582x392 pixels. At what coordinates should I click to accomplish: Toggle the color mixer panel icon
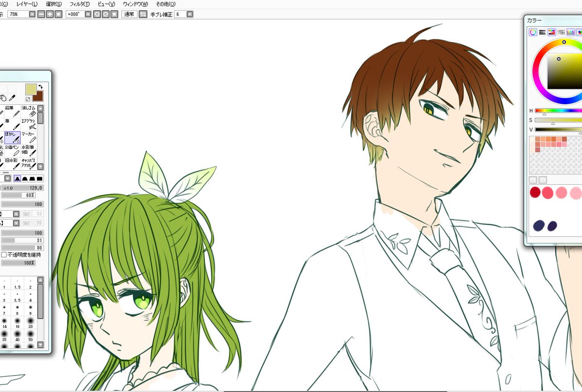click(x=561, y=32)
